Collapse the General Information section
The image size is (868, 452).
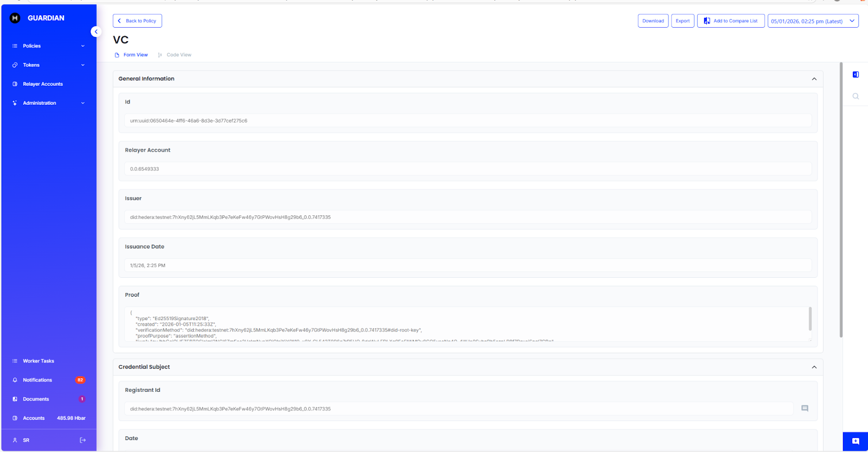click(x=814, y=79)
